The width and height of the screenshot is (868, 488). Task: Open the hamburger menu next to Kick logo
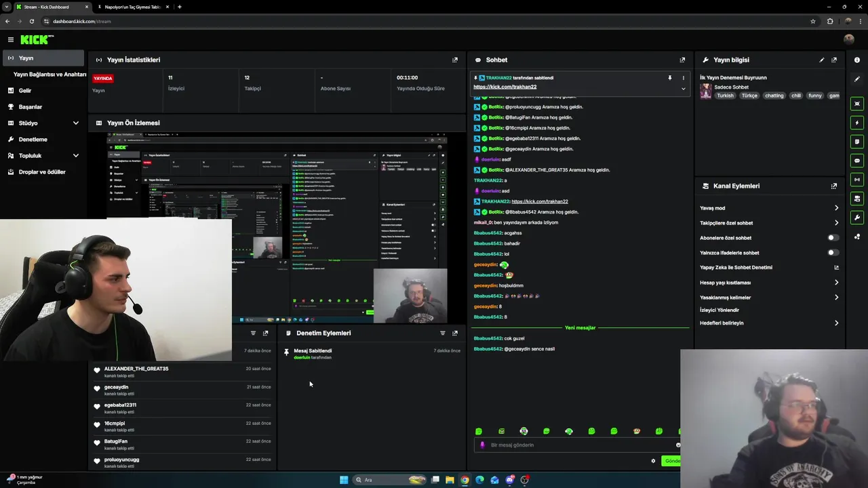(10, 40)
